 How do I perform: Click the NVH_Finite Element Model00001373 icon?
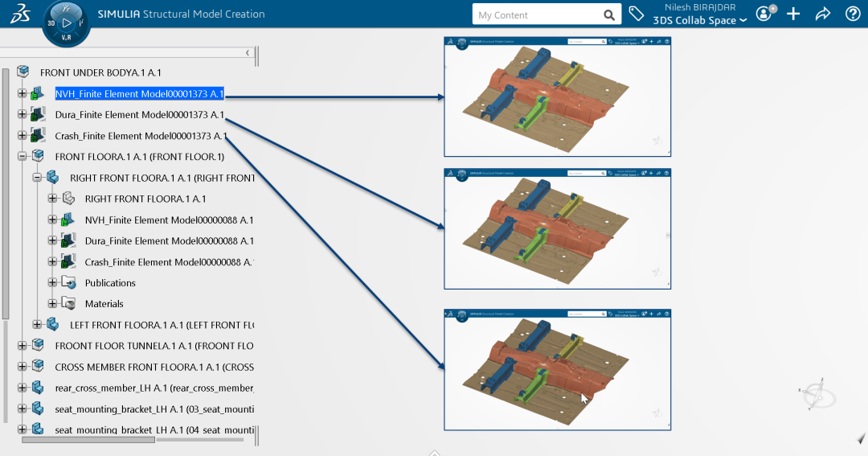37,93
